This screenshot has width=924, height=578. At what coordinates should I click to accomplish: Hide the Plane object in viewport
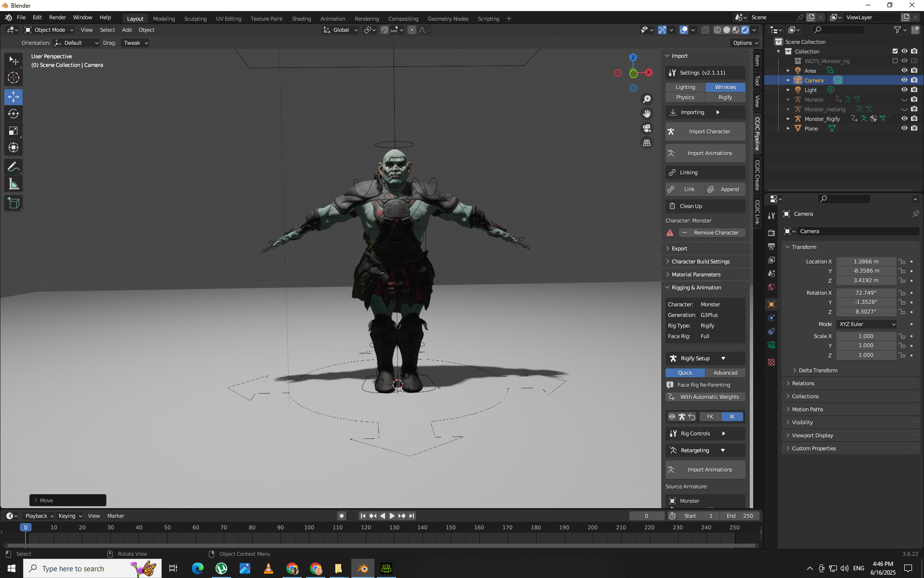pyautogui.click(x=904, y=128)
